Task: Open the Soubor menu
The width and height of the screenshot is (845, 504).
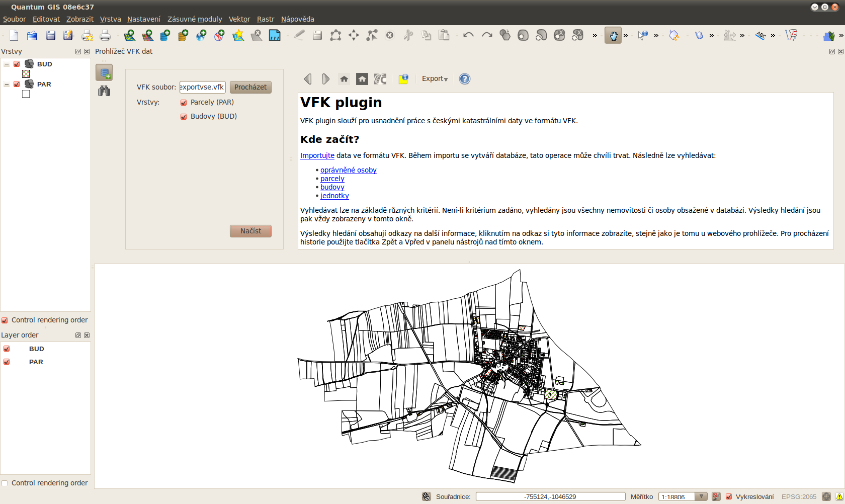Action: click(x=15, y=19)
